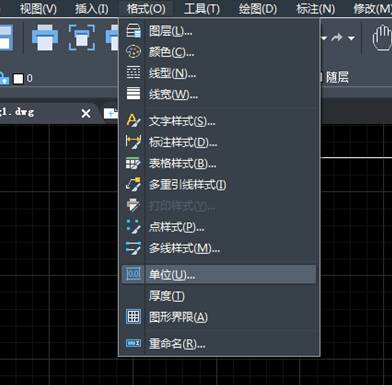Select 多重引线样式(I) entry

pyautogui.click(x=218, y=185)
